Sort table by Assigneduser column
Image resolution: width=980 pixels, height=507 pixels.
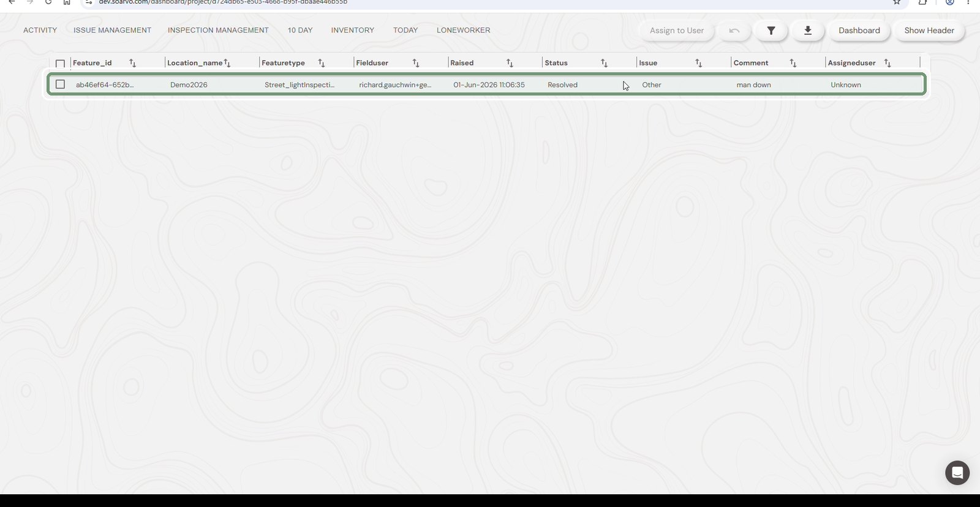coord(887,63)
